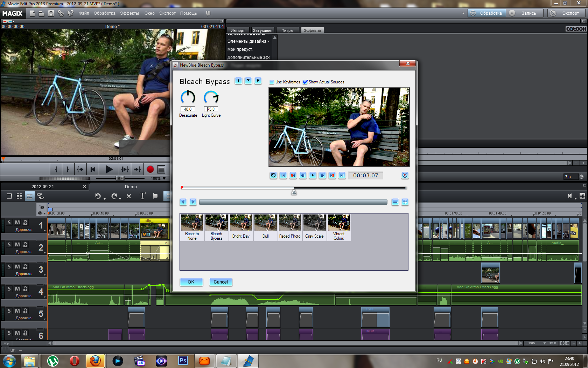Toggle Mute 'M' on track 1
The height and width of the screenshot is (368, 588).
click(17, 223)
